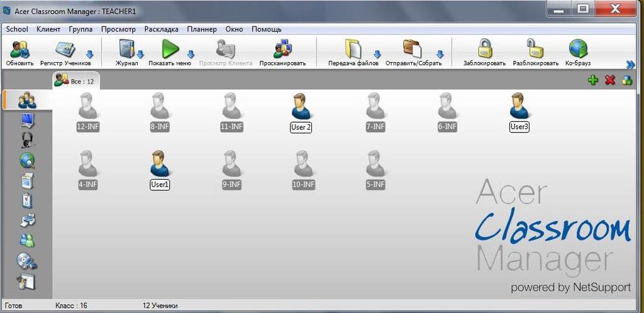644x313 pixels.
Task: Open web control globe icon in sidebar
Action: click(27, 160)
